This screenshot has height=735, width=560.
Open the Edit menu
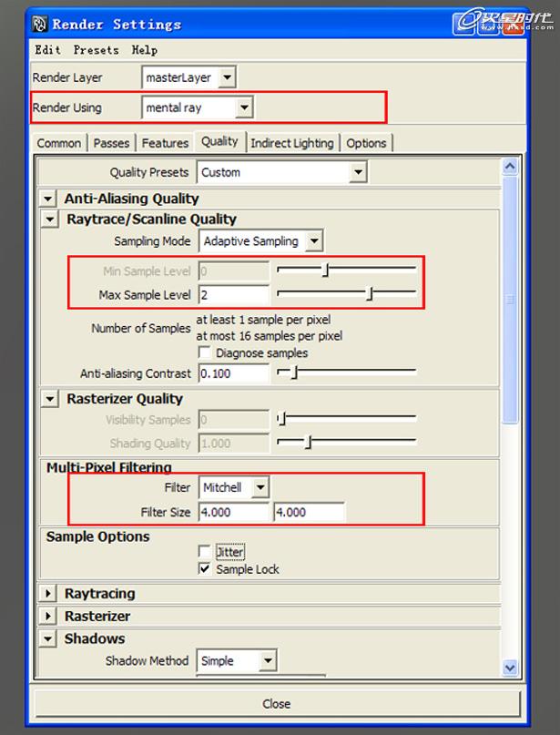47,50
